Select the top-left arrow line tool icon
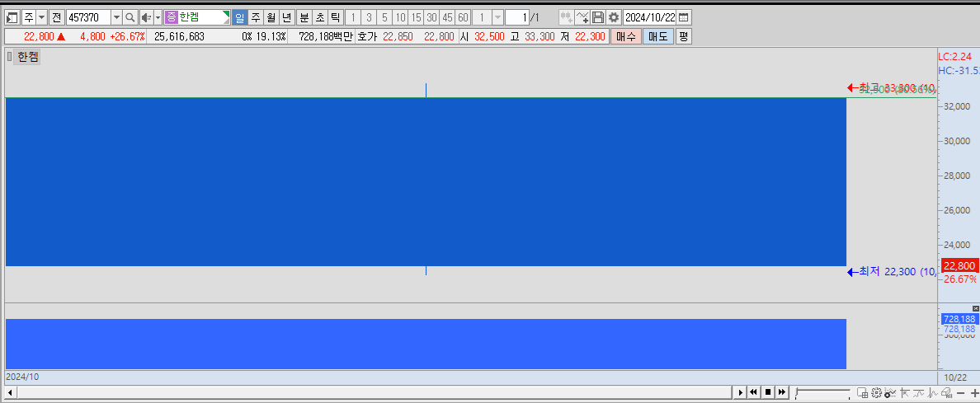 [905, 392]
